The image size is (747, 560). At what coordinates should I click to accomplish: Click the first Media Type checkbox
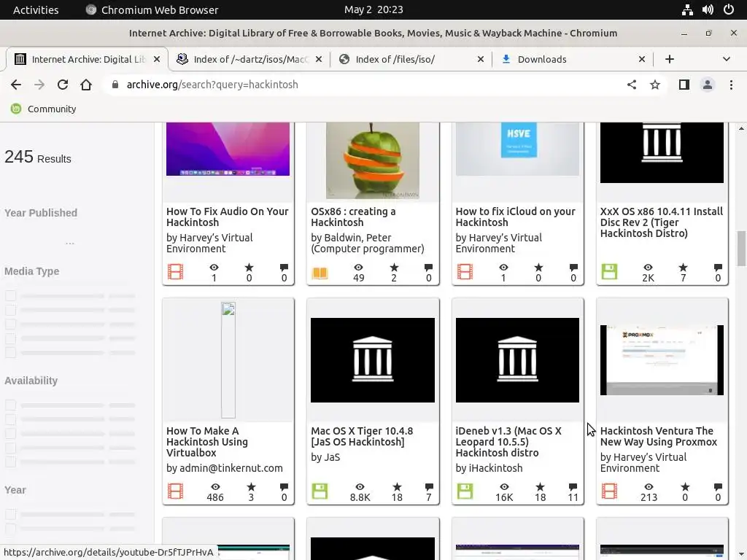click(10, 296)
